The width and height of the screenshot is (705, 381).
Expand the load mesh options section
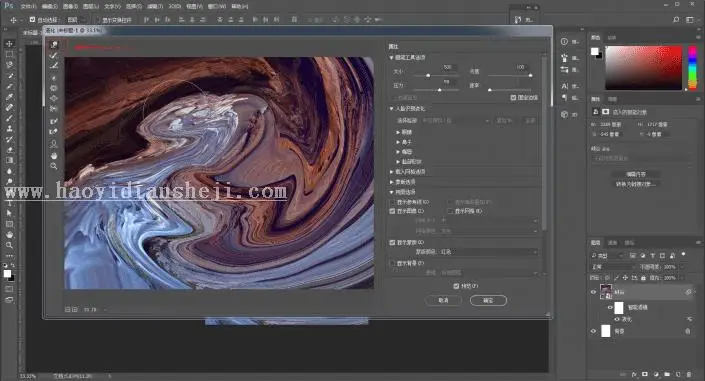(391, 172)
